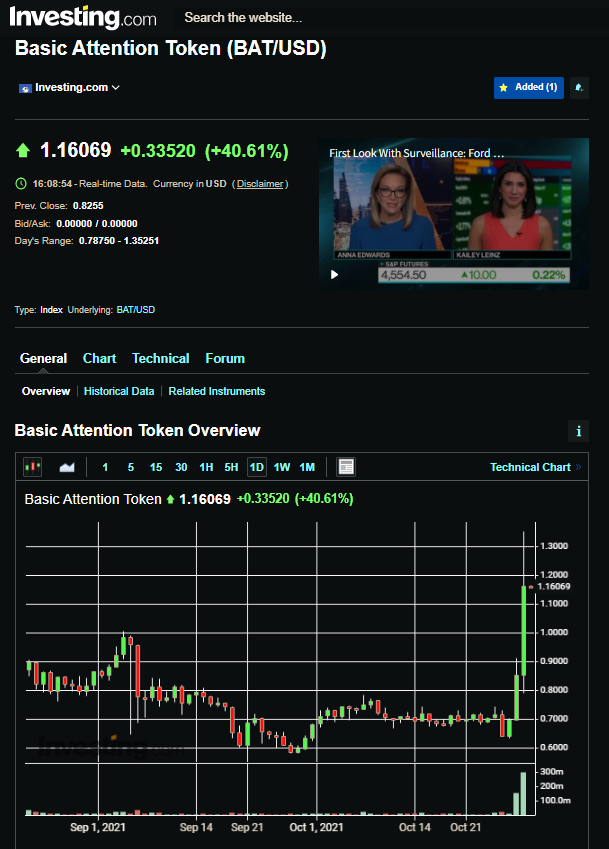The height and width of the screenshot is (849, 609).
Task: Click the BAT/USD underlying link
Action: 136,310
